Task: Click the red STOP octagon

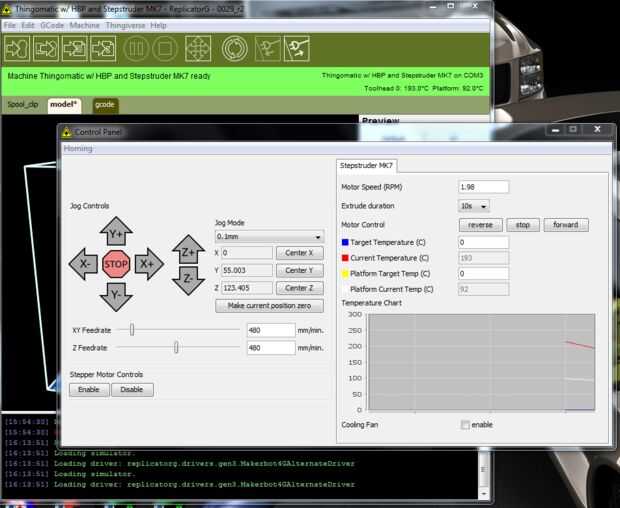Action: click(116, 264)
